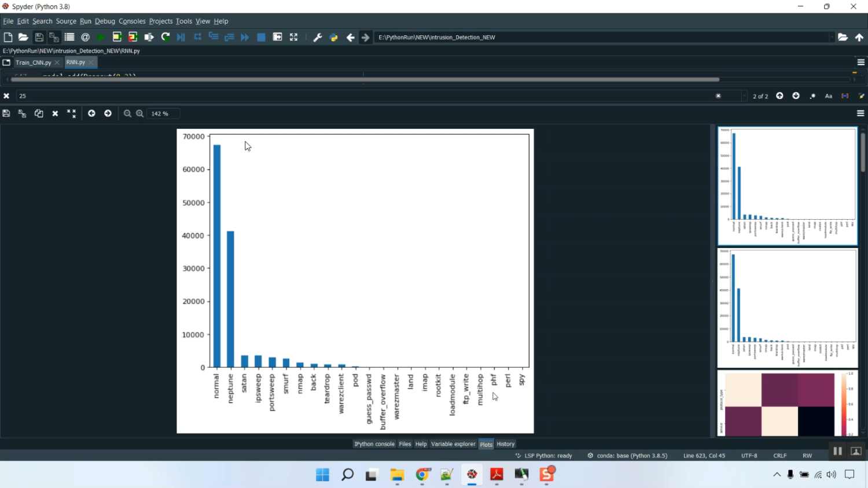
Task: Toggle whole words search option
Action: click(845, 96)
